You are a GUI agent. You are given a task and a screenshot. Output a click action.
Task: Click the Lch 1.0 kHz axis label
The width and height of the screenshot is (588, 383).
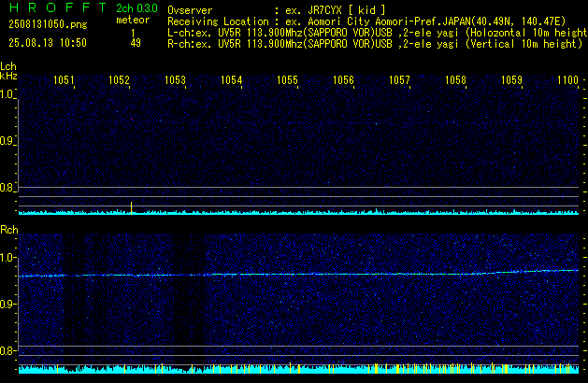7,94
